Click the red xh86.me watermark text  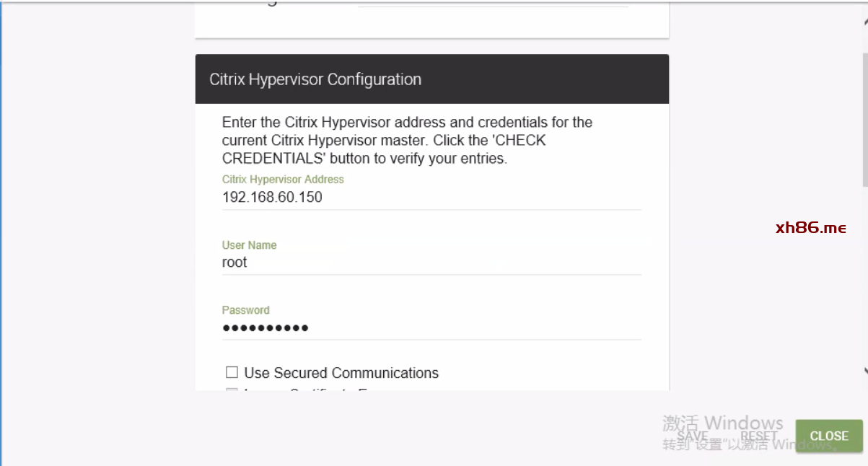[810, 228]
